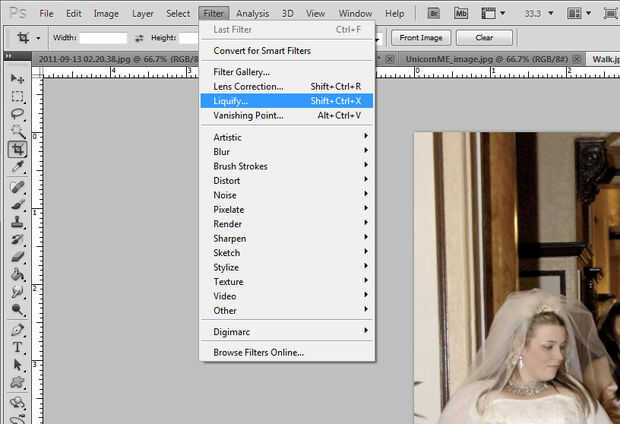The image size is (620, 424).
Task: Expand the Stylize filter submenu
Action: [287, 267]
